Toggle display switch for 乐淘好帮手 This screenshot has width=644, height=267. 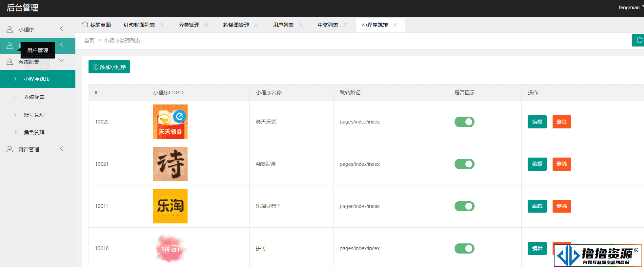point(464,206)
